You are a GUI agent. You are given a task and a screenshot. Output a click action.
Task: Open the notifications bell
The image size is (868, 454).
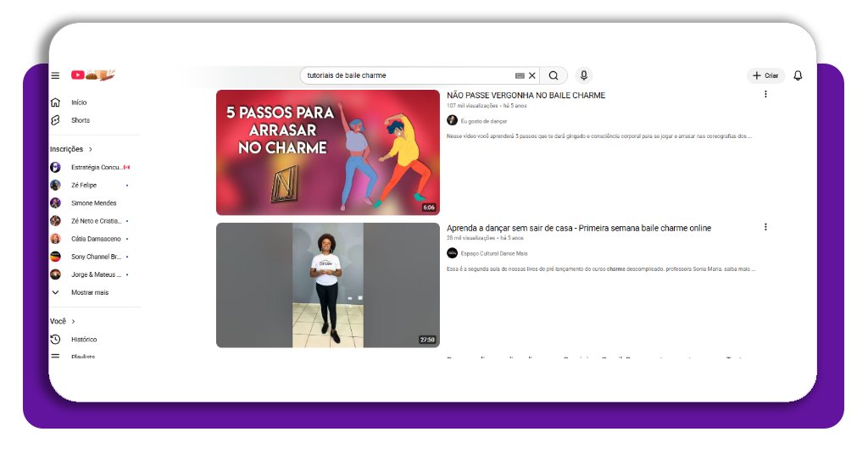[x=798, y=75]
